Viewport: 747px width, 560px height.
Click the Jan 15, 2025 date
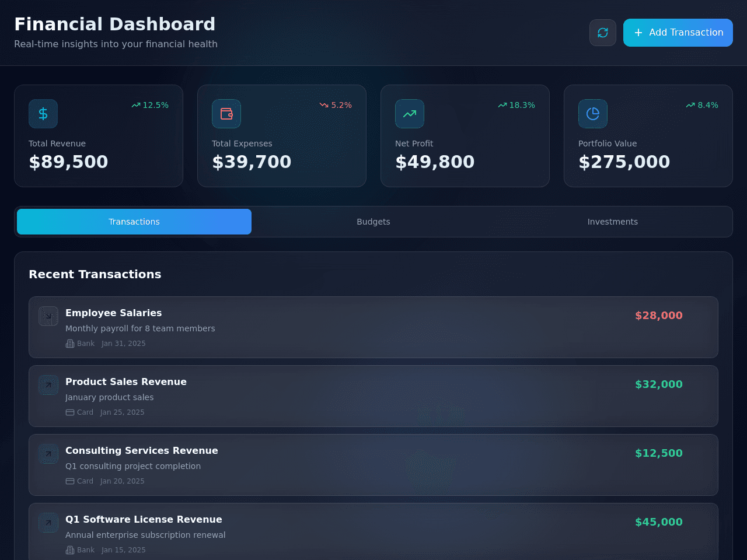[124, 550]
